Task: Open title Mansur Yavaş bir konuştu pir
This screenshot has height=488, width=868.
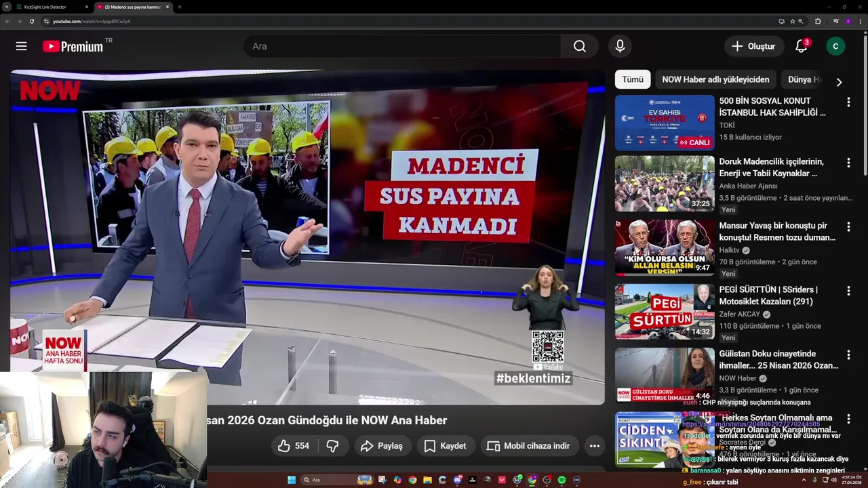Action: tap(777, 232)
